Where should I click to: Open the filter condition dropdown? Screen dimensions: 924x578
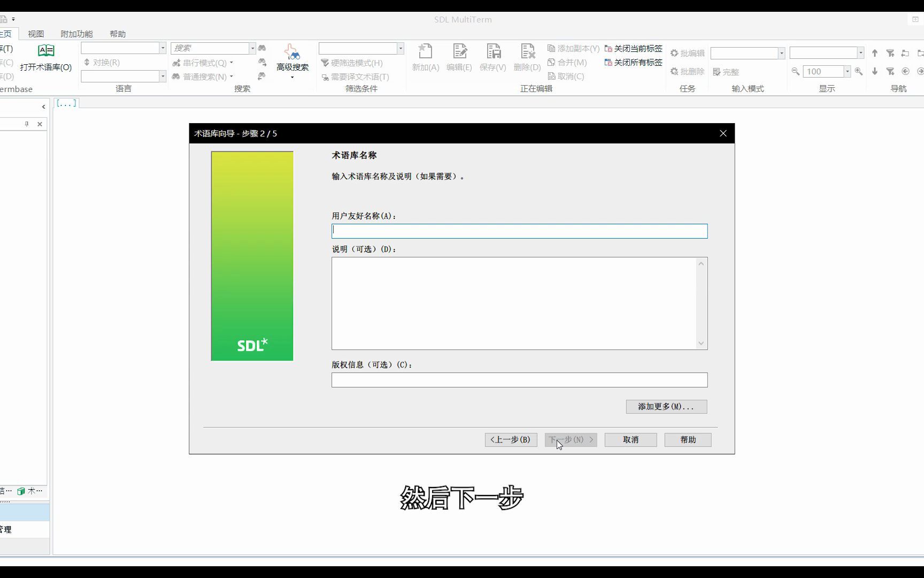400,48
